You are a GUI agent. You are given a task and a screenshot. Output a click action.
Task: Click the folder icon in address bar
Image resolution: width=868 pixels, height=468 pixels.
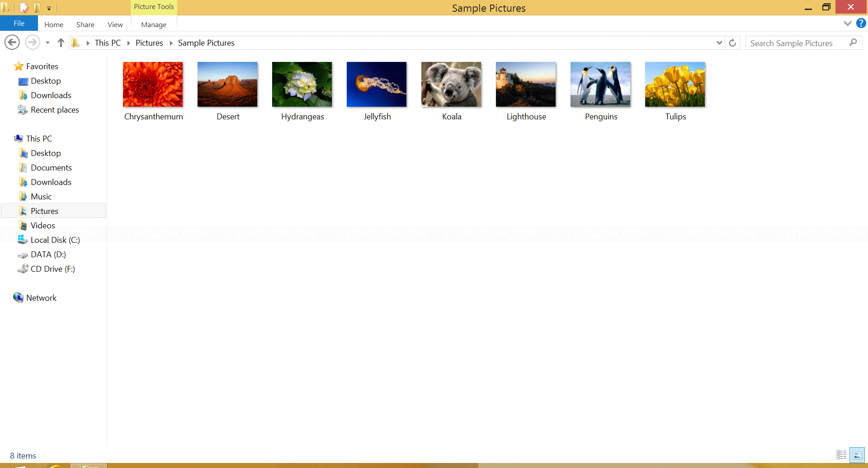pos(75,43)
